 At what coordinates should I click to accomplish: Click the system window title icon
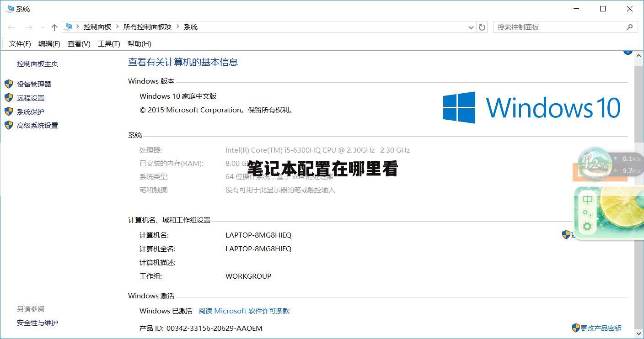click(x=10, y=9)
